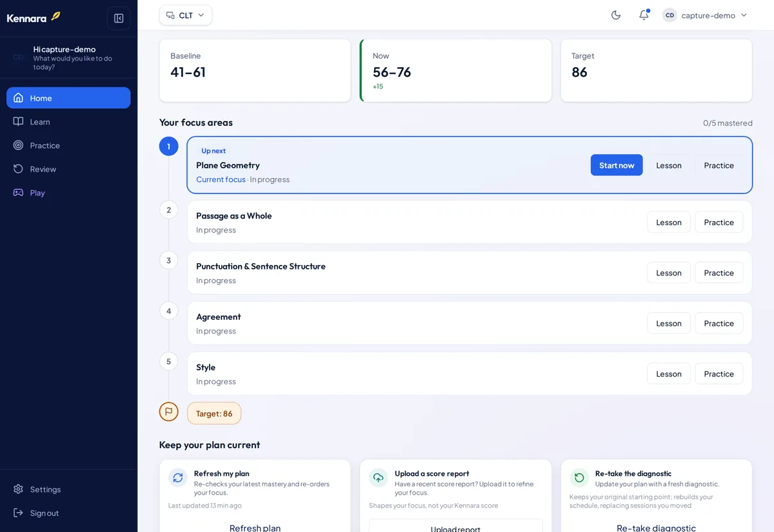Toggle dark mode moon icon
Screen dimensions: 774x532
click(x=616, y=15)
